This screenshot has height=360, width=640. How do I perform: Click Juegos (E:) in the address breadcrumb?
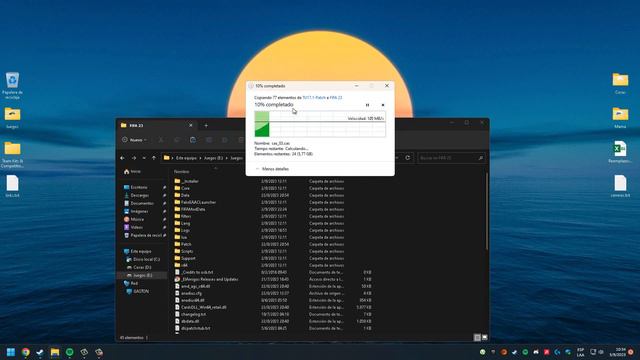point(213,158)
